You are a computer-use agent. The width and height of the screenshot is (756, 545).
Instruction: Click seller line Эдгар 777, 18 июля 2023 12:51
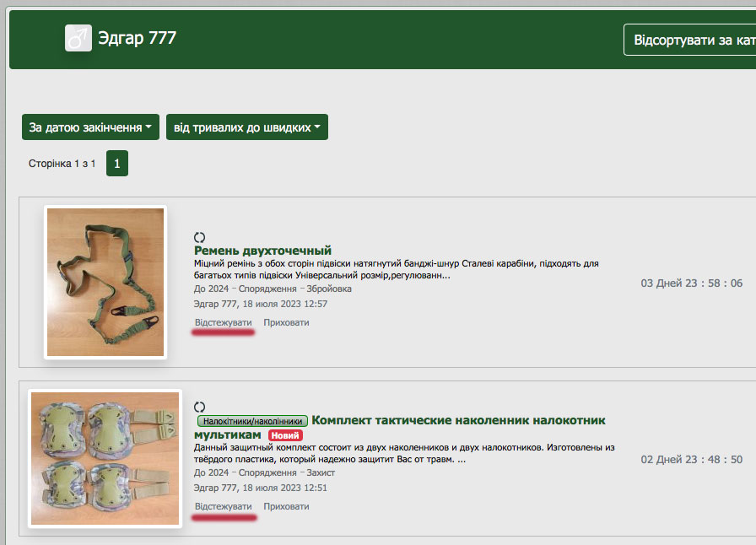[261, 488]
